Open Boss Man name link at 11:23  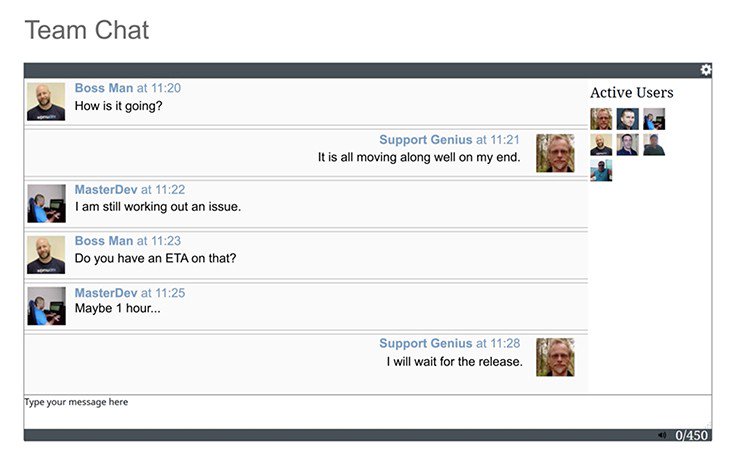point(104,241)
